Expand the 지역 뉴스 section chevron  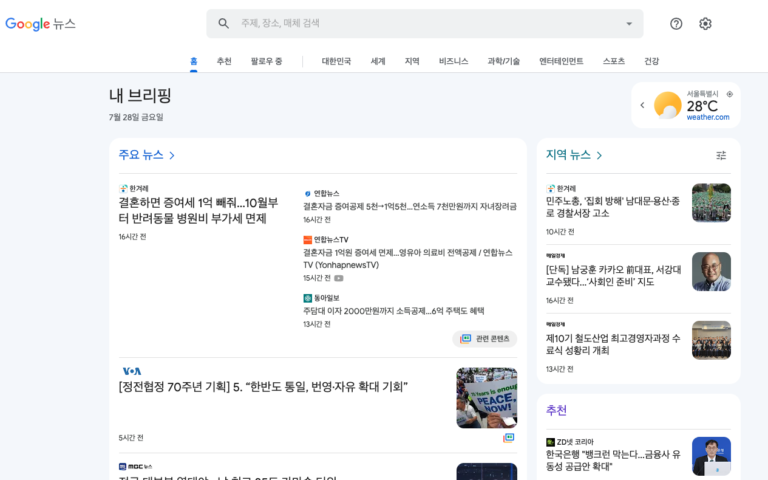coord(600,155)
